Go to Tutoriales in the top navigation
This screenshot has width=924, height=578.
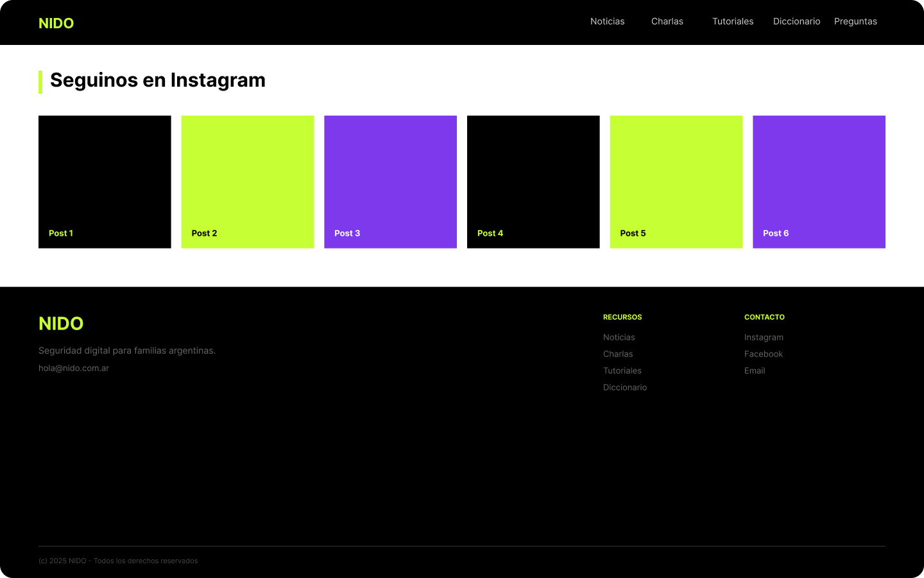click(733, 21)
